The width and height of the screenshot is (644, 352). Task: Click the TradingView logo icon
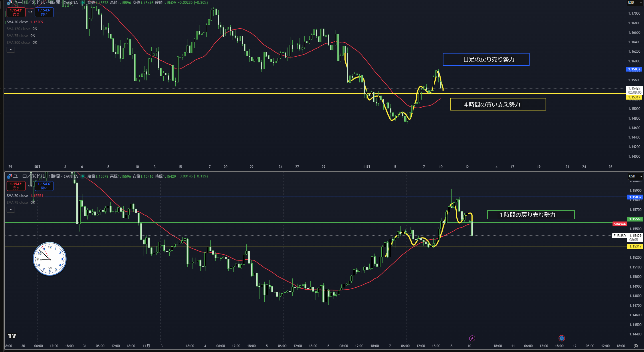point(12,336)
